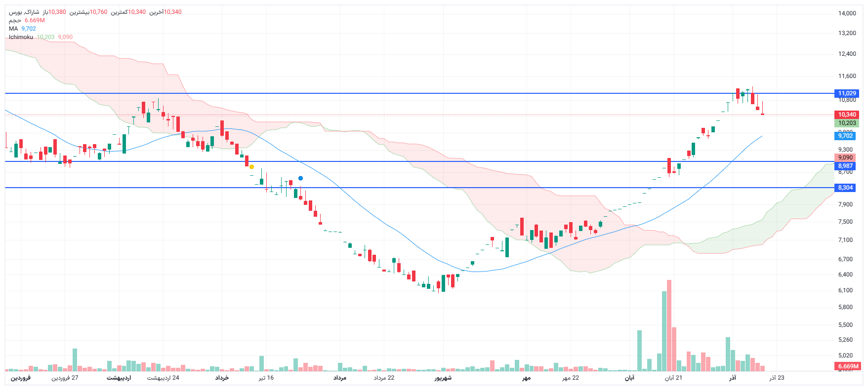Click the red 10,340 last price label
868x390 pixels.
(847, 115)
